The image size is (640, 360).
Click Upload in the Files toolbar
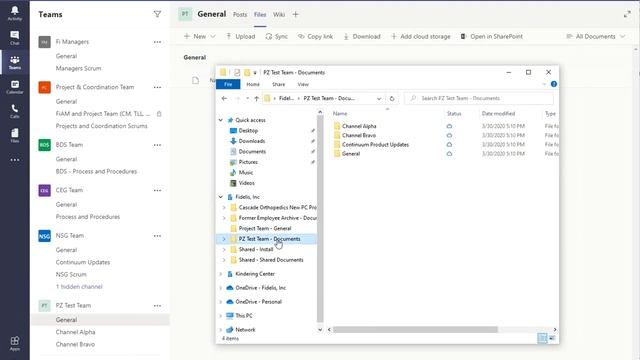click(240, 36)
